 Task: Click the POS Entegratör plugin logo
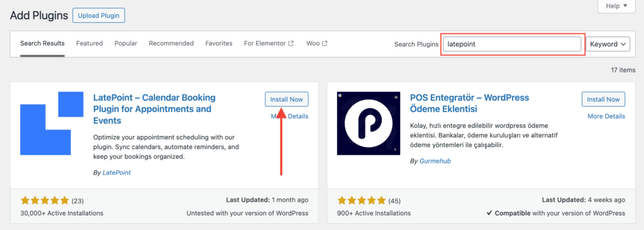pyautogui.click(x=369, y=124)
